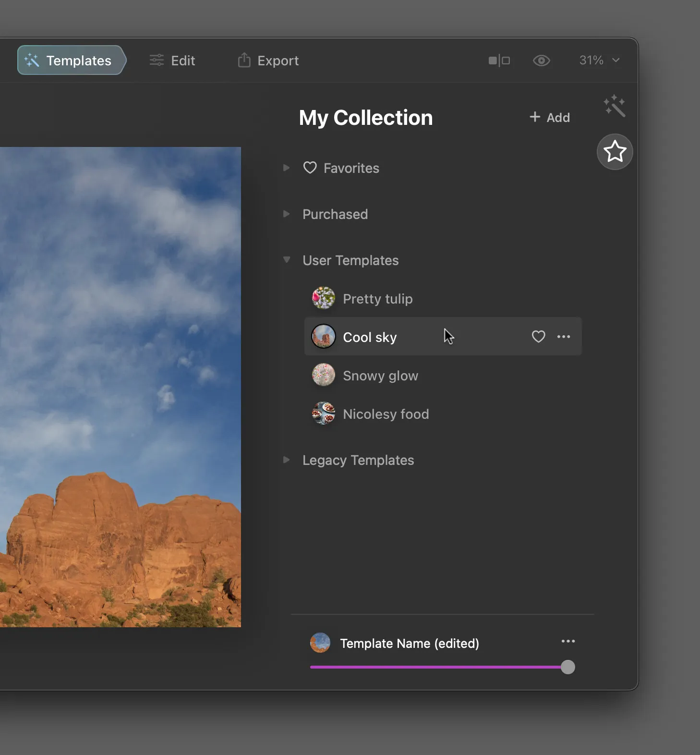Click the heart icon beside Favorites
Image resolution: width=700 pixels, height=755 pixels.
[310, 168]
